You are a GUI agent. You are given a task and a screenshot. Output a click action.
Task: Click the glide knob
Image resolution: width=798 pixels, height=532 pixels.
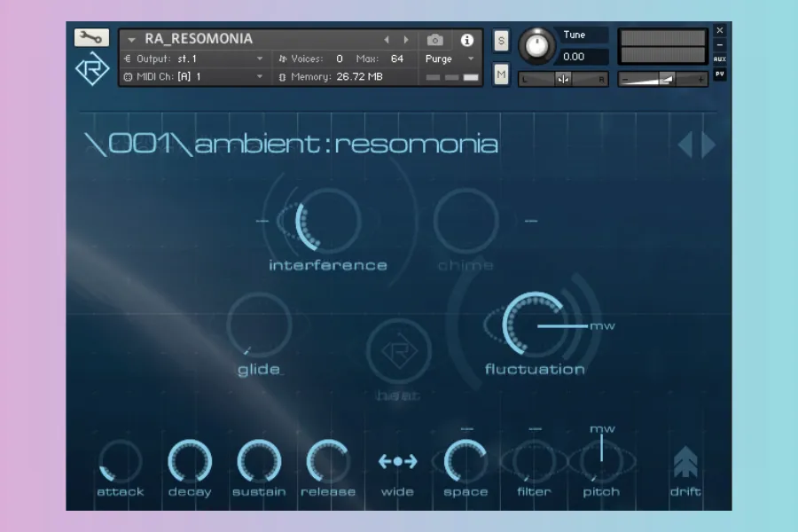[x=259, y=325]
